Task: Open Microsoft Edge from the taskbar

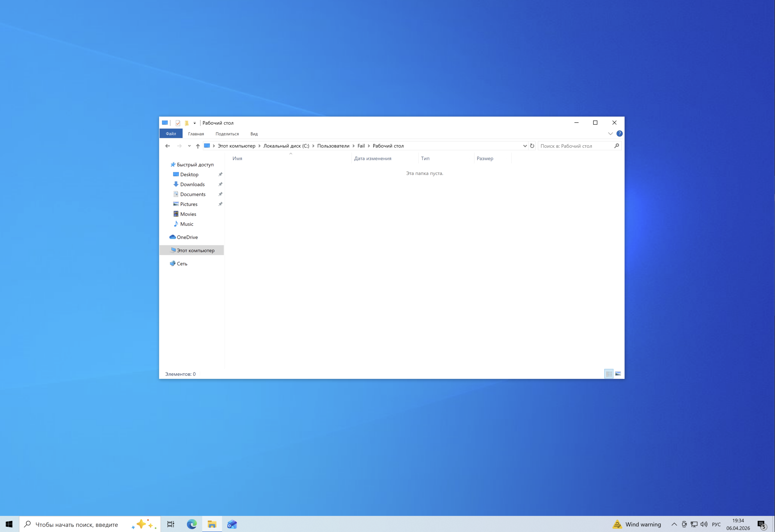Action: click(x=192, y=524)
